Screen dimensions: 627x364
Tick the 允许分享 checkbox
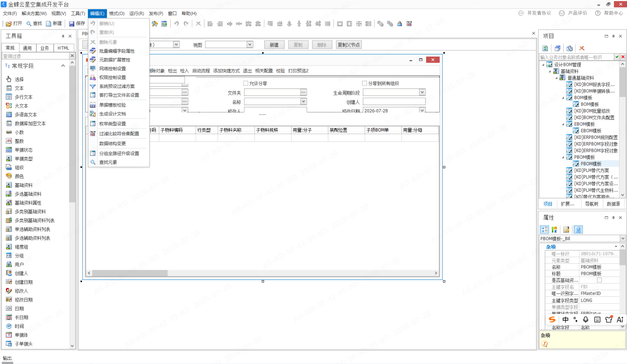pos(246,83)
